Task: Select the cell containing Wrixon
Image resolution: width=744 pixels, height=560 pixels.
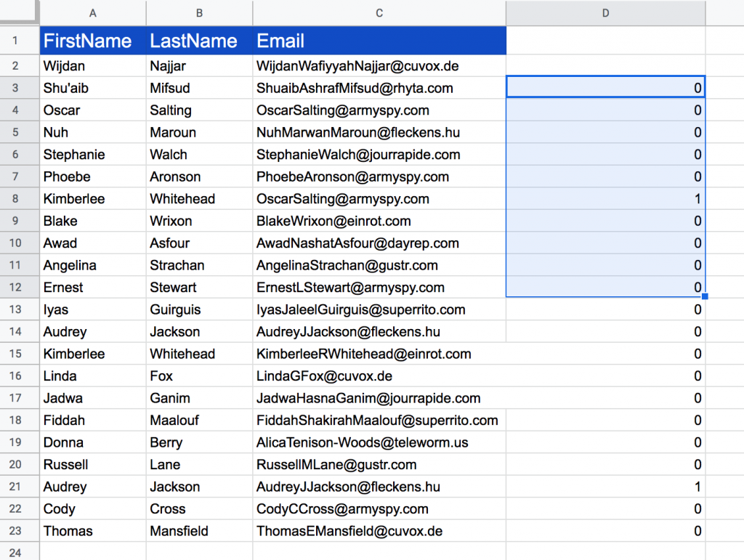Action: [199, 221]
